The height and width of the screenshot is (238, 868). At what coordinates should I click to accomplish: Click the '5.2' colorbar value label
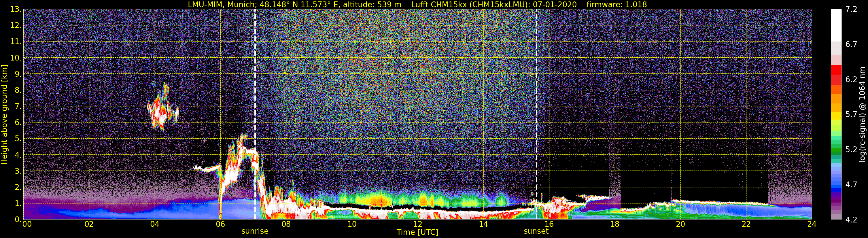851,150
